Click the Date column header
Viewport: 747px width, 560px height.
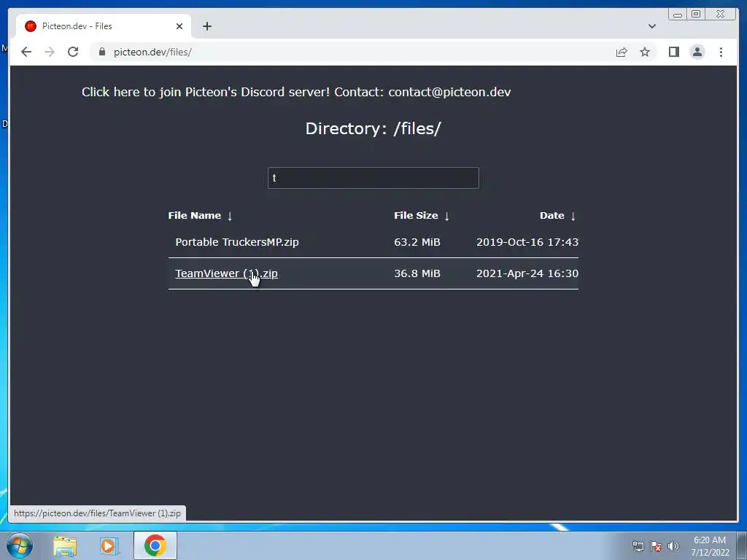(551, 215)
